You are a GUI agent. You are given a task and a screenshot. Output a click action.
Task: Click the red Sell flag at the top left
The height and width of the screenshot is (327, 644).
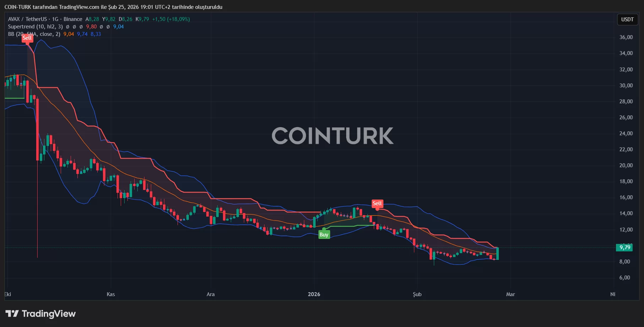pos(27,38)
